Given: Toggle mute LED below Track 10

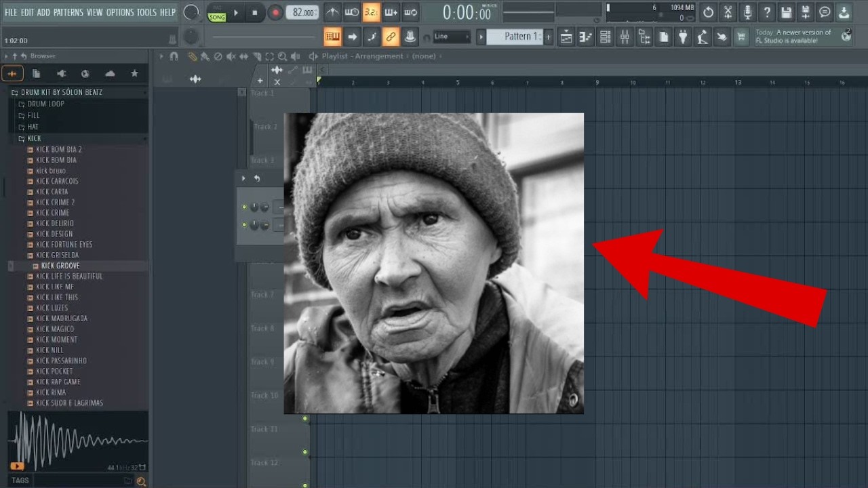Looking at the screenshot, I should 305,418.
